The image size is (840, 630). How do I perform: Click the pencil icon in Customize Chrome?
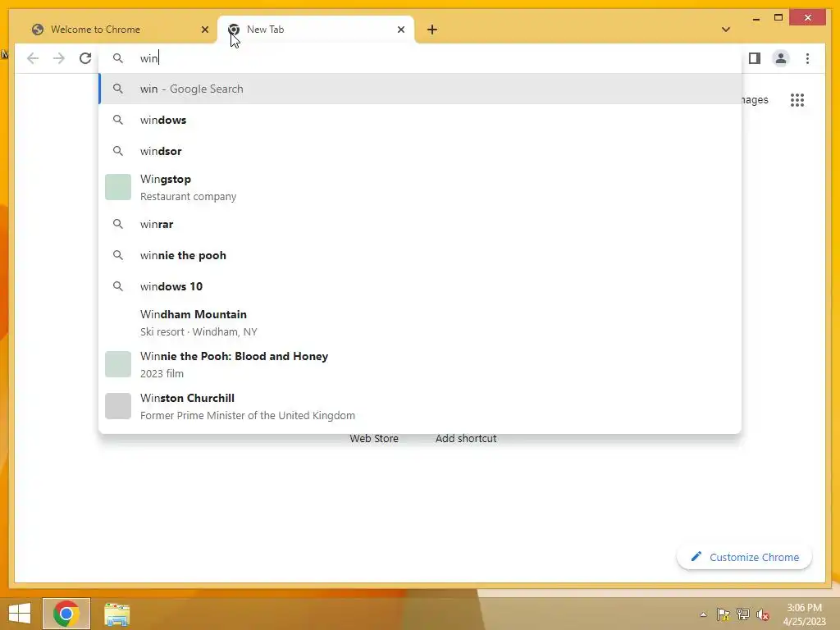696,557
